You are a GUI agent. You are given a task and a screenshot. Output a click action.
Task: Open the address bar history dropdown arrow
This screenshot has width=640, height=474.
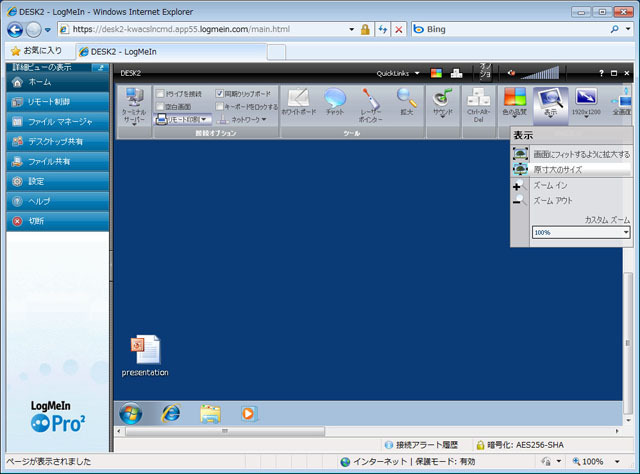351,29
